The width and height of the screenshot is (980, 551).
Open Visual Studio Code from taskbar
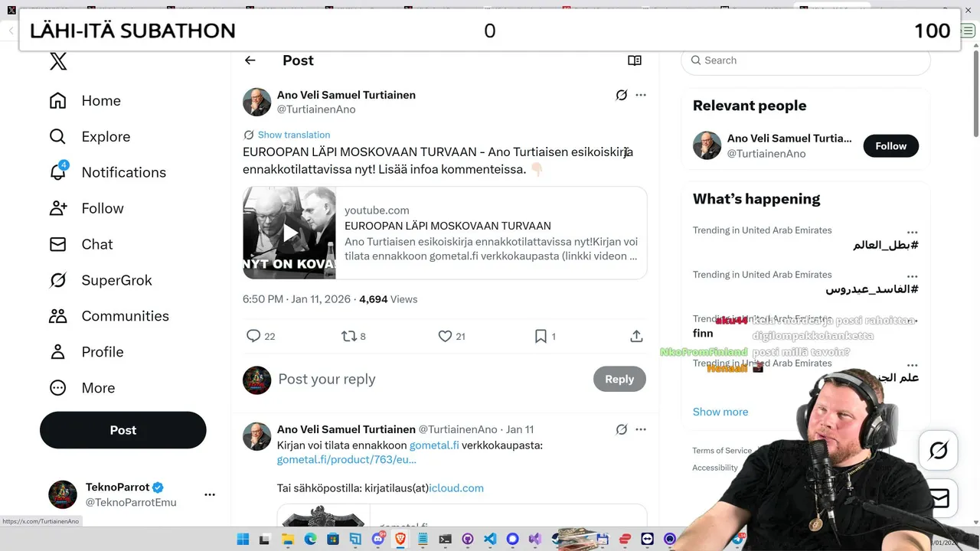[x=490, y=540]
